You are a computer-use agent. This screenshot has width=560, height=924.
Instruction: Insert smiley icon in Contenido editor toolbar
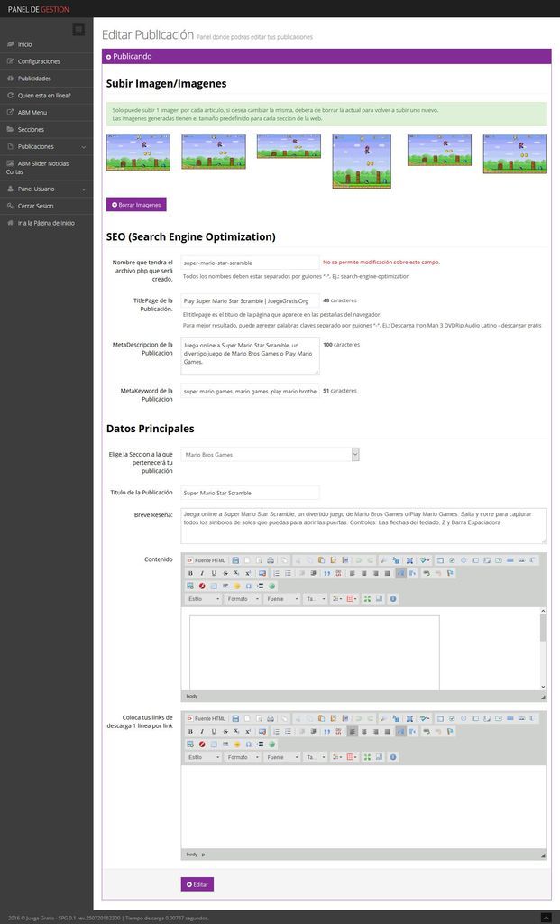237,586
